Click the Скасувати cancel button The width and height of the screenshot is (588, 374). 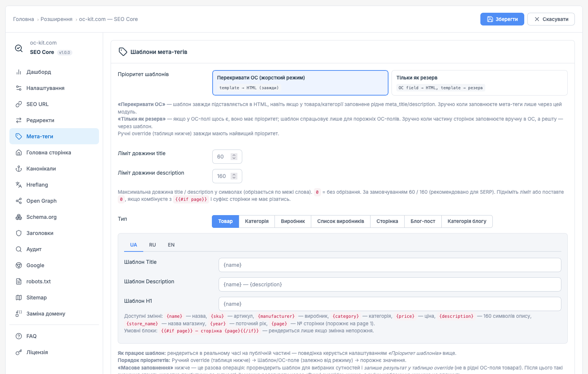point(551,19)
